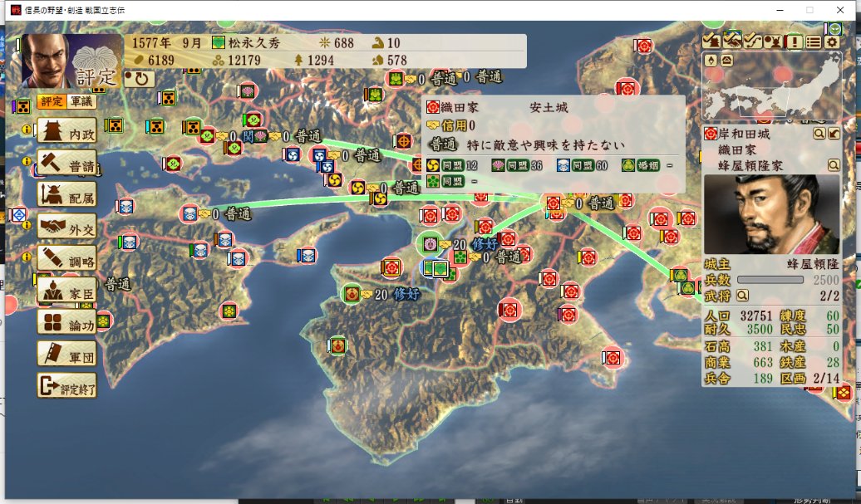
Task: Click the rice supply value 12179
Action: [x=244, y=60]
